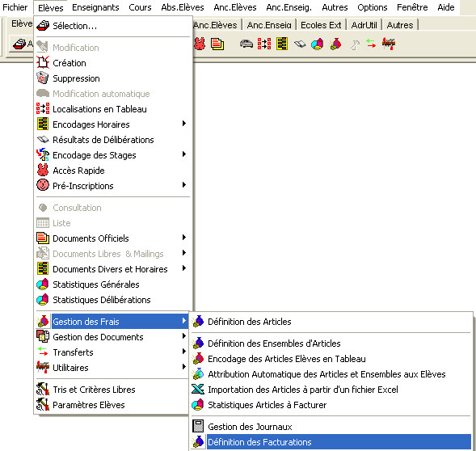The image size is (476, 451).
Task: Click Excel icon beside Importation des Articles
Action: (x=198, y=389)
